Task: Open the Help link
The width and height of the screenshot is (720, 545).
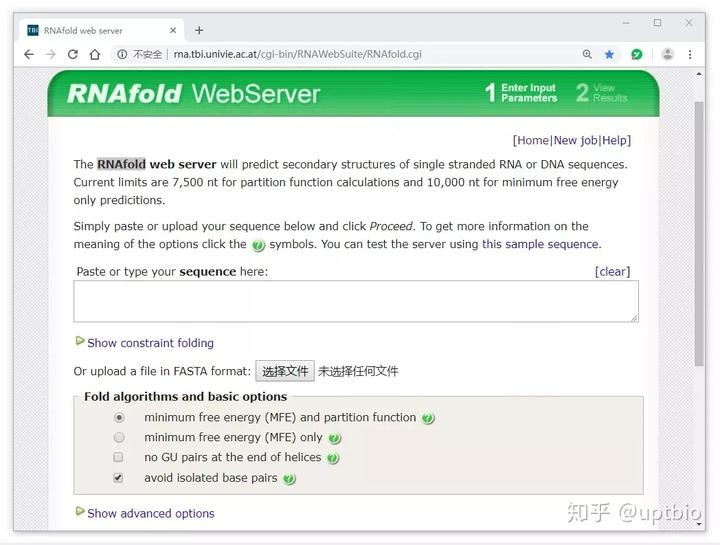Action: [x=614, y=140]
